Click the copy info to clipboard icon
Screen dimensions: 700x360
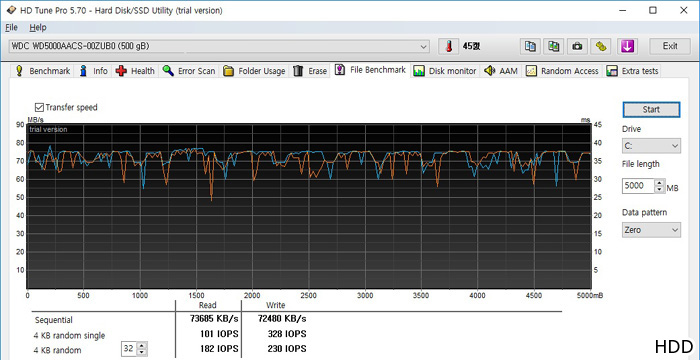coord(530,46)
